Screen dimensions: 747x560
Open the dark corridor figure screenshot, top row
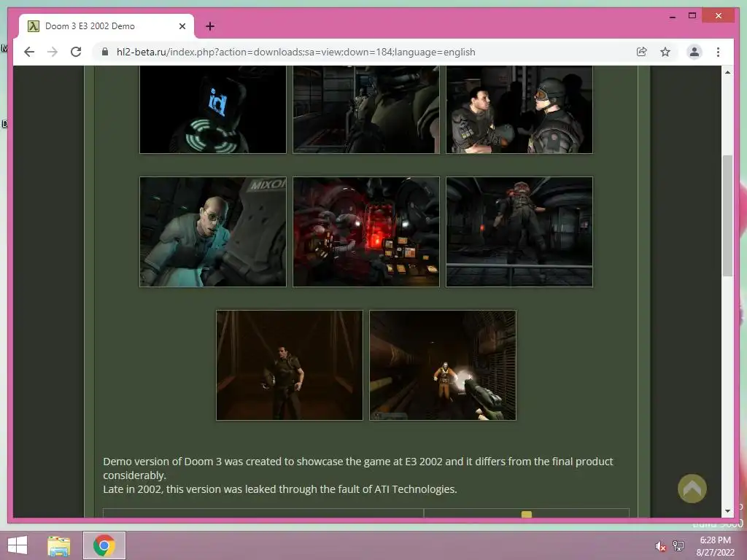(366, 109)
